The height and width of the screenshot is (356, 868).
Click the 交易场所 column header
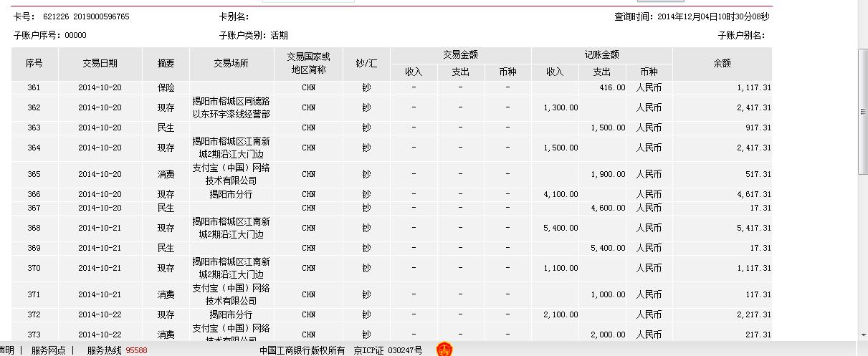(x=232, y=64)
